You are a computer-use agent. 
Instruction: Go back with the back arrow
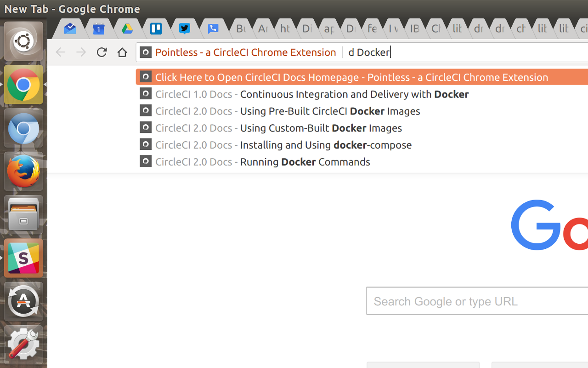61,52
